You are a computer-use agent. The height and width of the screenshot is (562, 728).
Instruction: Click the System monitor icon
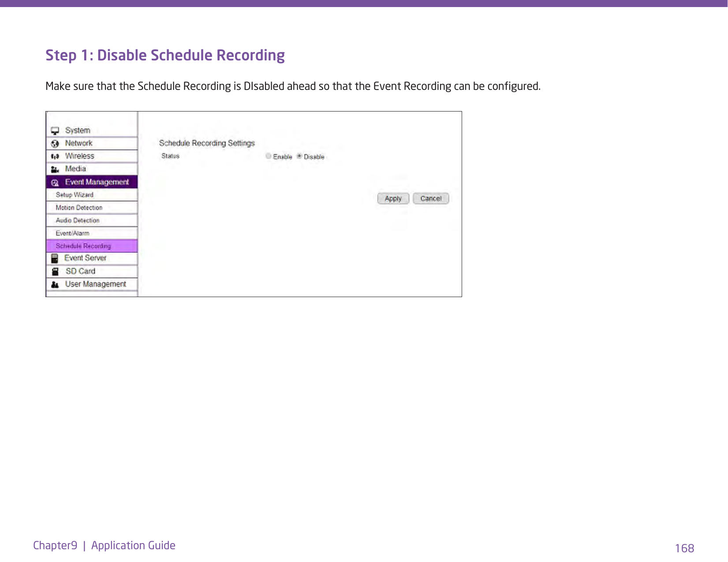coord(55,131)
